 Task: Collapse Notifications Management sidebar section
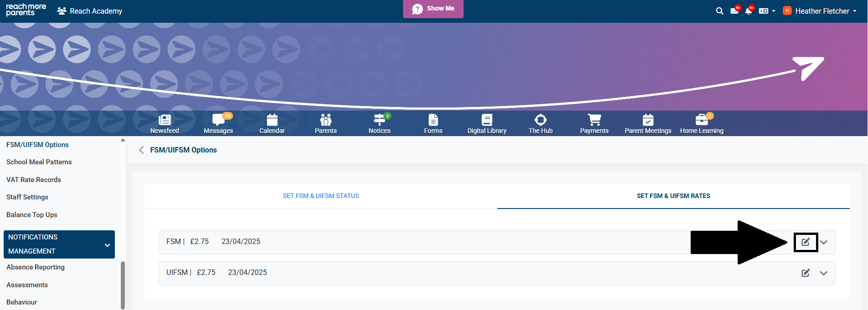pos(107,245)
